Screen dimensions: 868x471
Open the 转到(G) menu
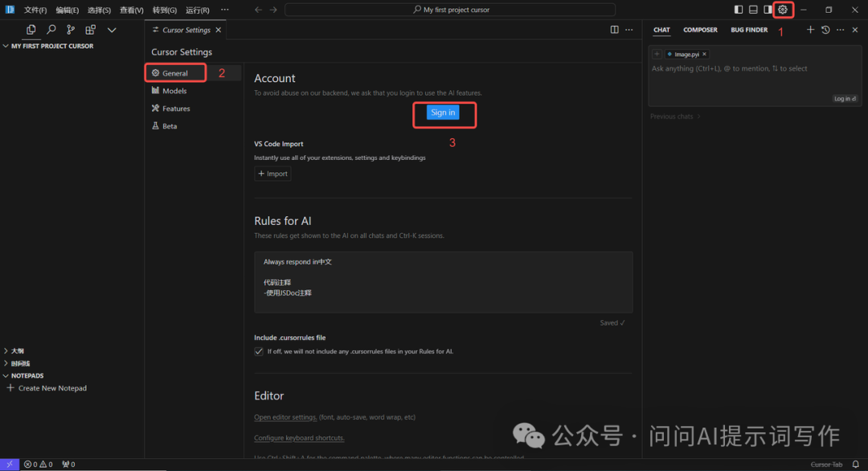(165, 10)
